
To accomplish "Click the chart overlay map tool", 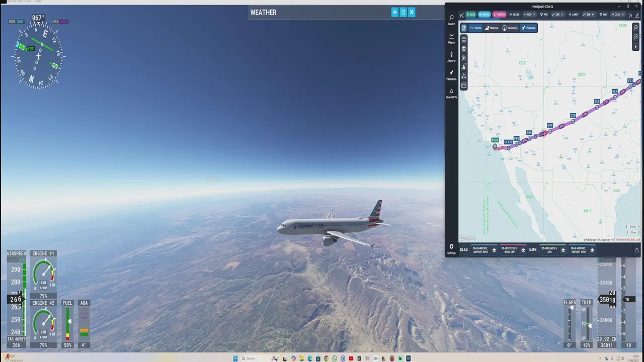I will point(464,85).
